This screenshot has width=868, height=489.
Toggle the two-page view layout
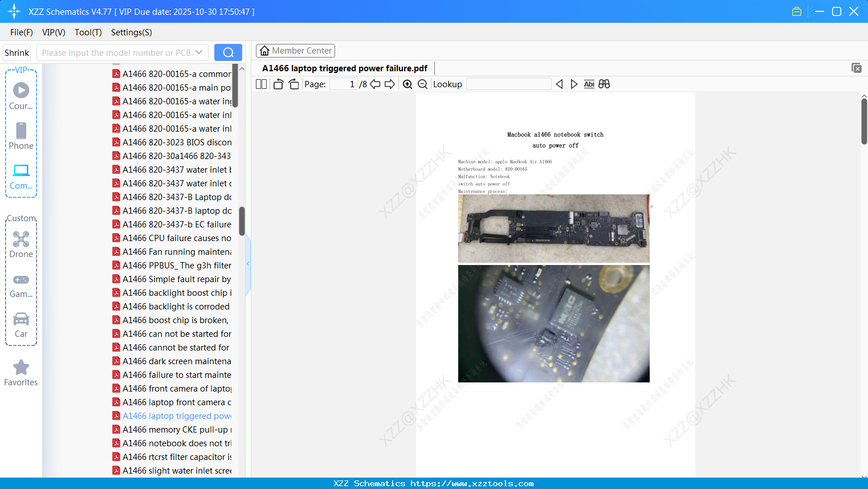[x=261, y=84]
